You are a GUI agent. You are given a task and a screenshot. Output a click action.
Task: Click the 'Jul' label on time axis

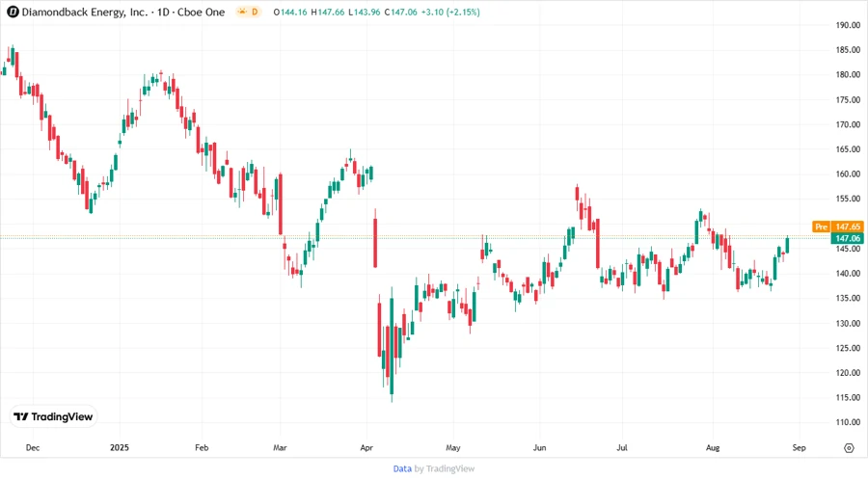pos(622,447)
